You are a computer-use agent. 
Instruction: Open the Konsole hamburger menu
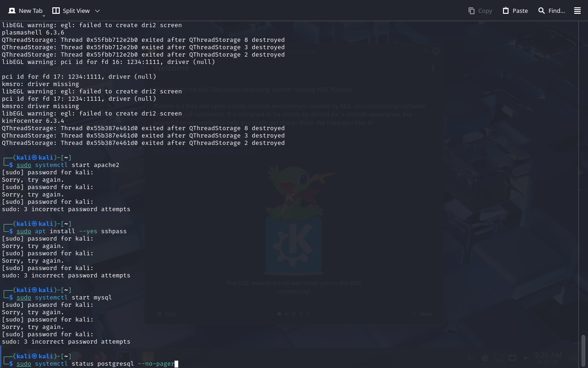[x=577, y=11]
